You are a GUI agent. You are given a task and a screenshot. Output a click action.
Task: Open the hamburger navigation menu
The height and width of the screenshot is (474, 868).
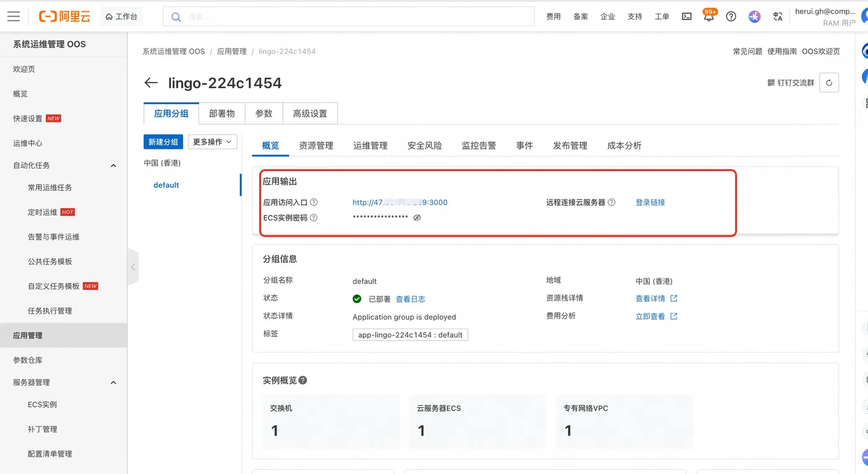14,17
